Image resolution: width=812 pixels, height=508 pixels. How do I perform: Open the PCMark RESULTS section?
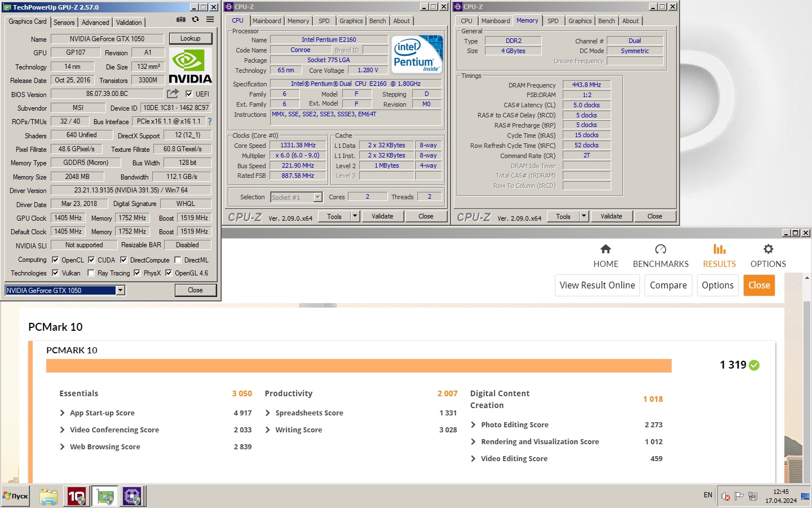(719, 256)
